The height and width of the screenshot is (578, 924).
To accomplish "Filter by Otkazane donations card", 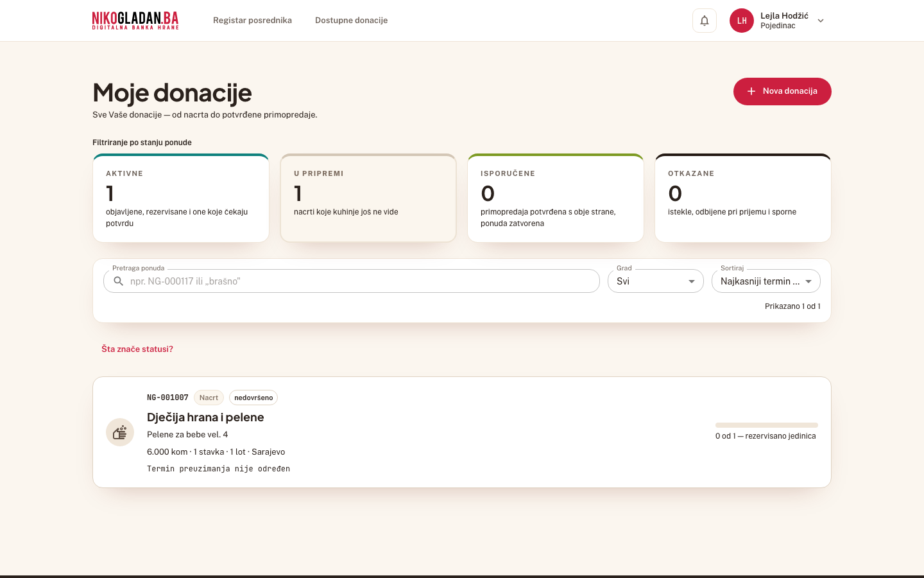I will (743, 198).
